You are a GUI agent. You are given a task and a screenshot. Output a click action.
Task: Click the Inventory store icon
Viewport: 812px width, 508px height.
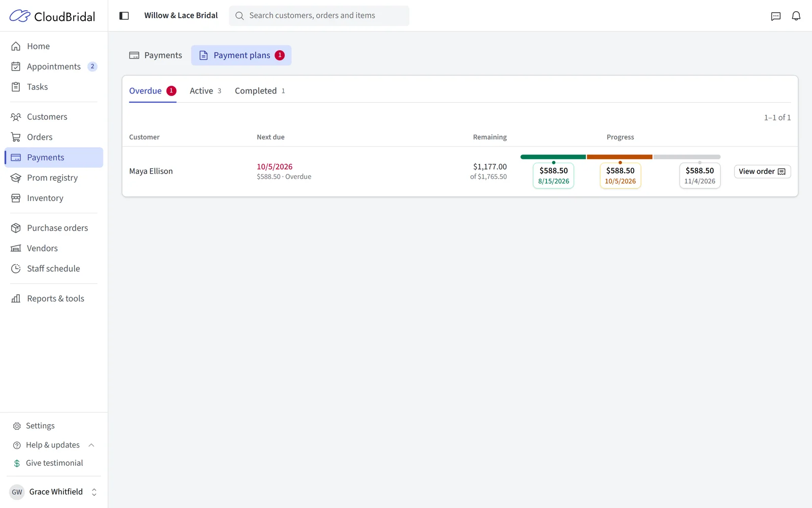16,198
